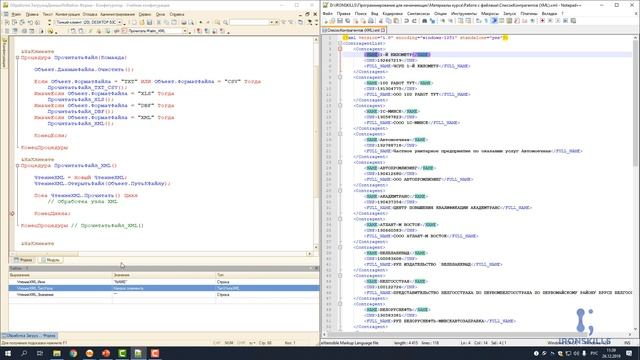Zoom in using Notepad++ toolbar icon

[443, 21]
